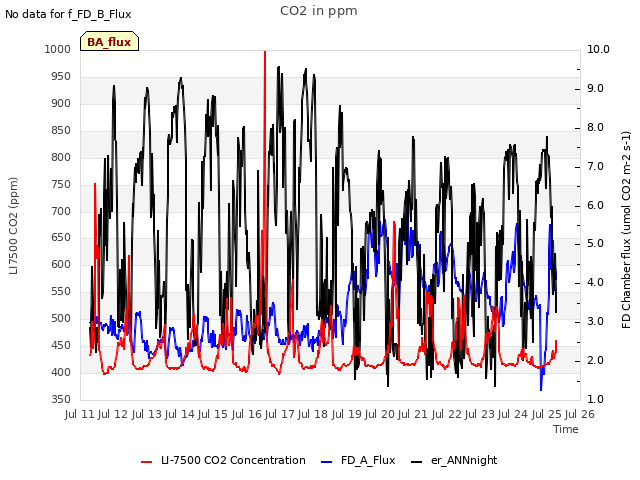Click the 'Jul 23' date tick
640x480 pixels.
pyautogui.click(x=480, y=414)
